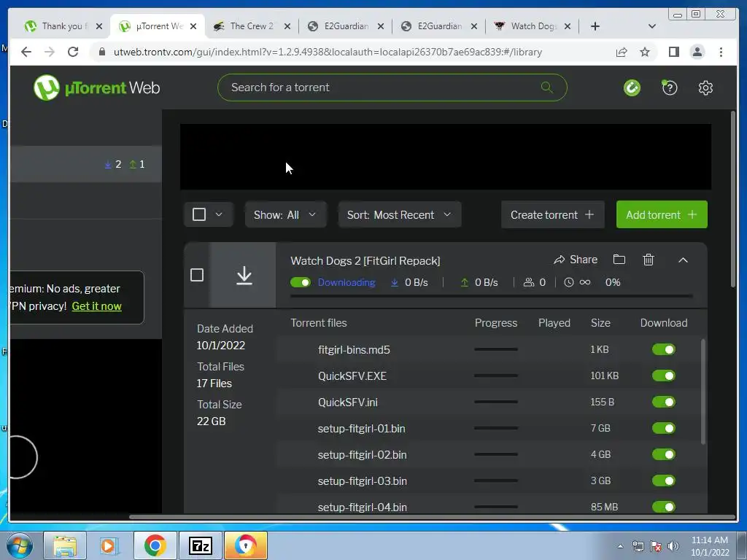This screenshot has width=747, height=560.
Task: Click the sidebar download and upload counts
Action: (x=125, y=164)
